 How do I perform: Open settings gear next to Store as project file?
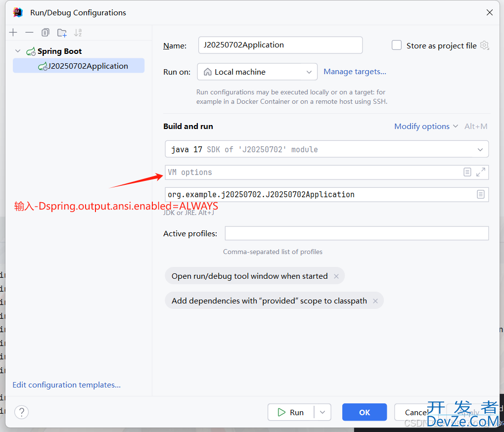coord(484,45)
